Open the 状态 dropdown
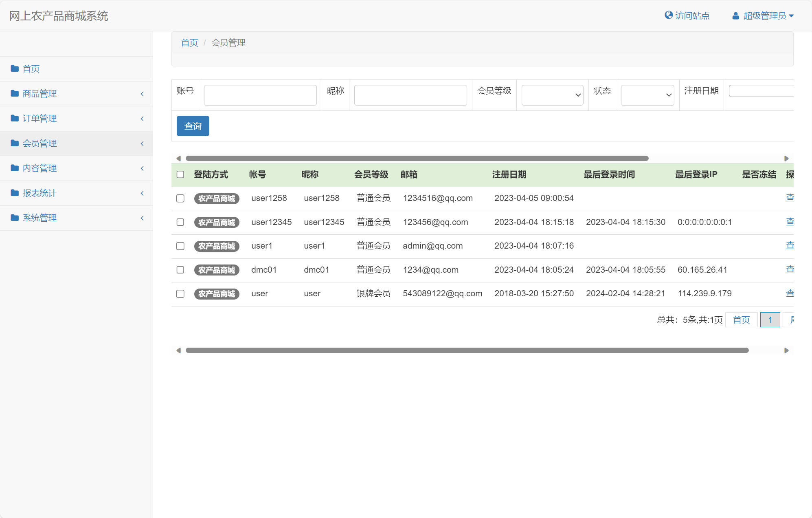 (x=647, y=95)
